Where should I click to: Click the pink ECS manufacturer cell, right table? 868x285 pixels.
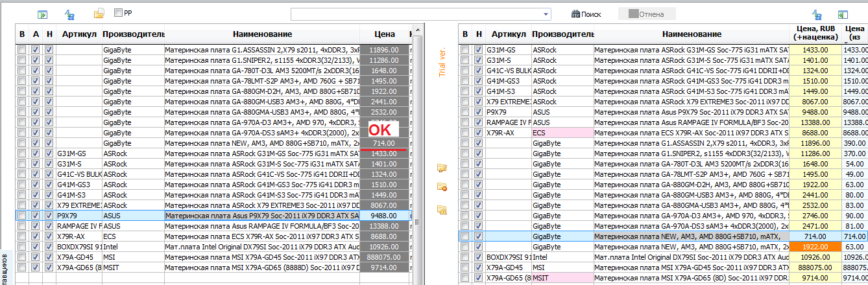click(x=562, y=133)
